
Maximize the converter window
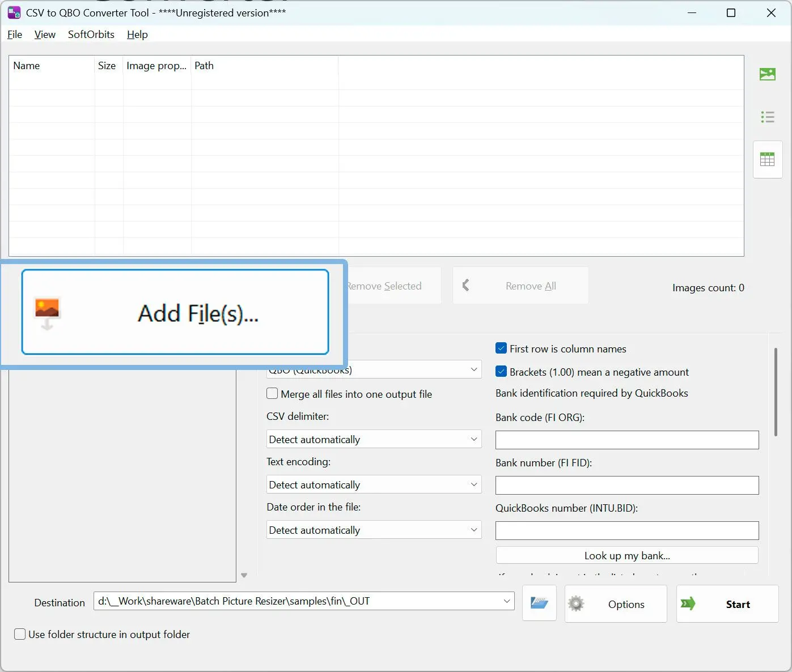[731, 13]
